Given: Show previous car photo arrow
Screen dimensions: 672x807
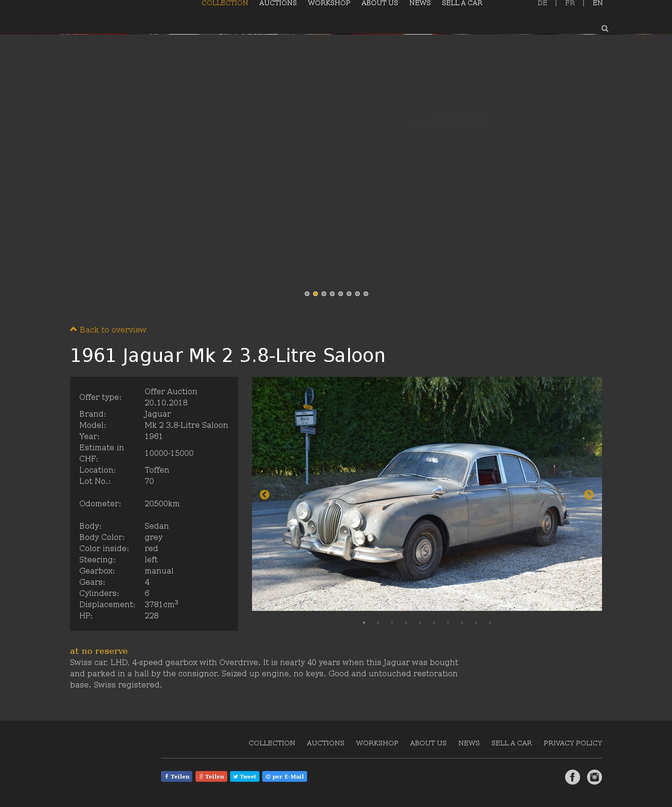Looking at the screenshot, I should point(265,495).
